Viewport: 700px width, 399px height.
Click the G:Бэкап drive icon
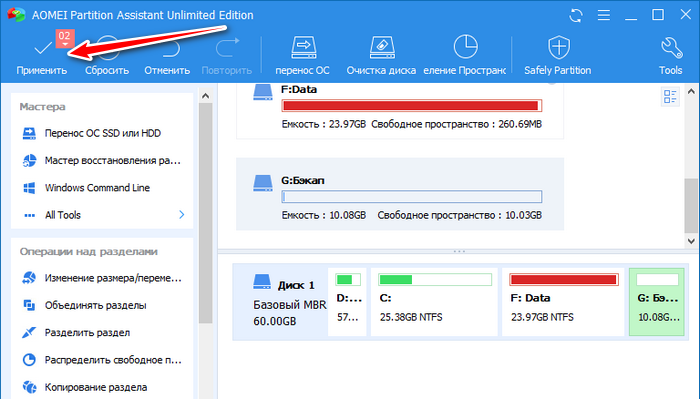pos(262,183)
